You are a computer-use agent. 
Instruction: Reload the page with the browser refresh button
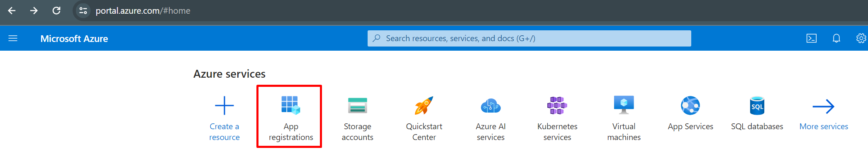point(56,11)
